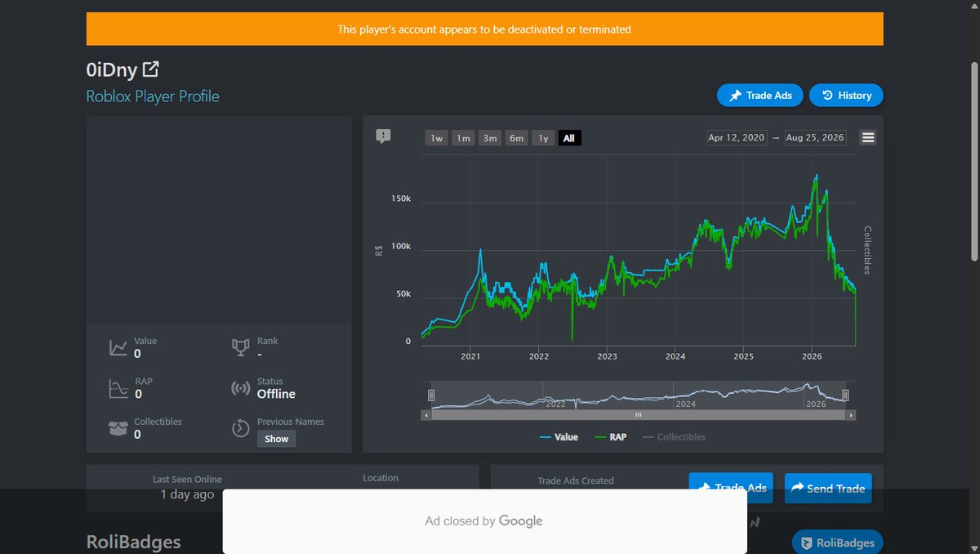Open the History button
Screen dimensions: 980x554
coord(846,95)
